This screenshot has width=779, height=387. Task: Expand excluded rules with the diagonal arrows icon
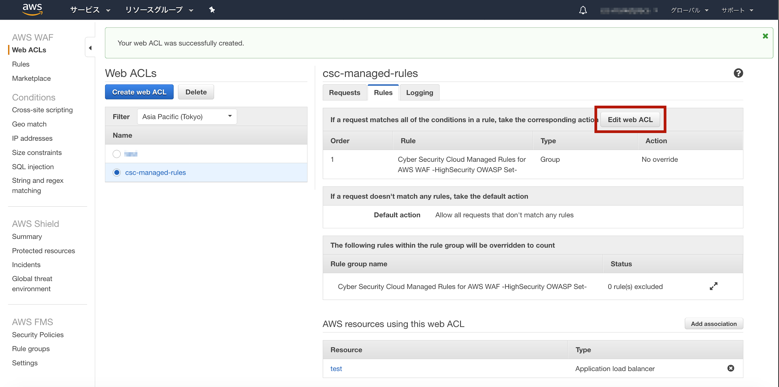click(713, 286)
